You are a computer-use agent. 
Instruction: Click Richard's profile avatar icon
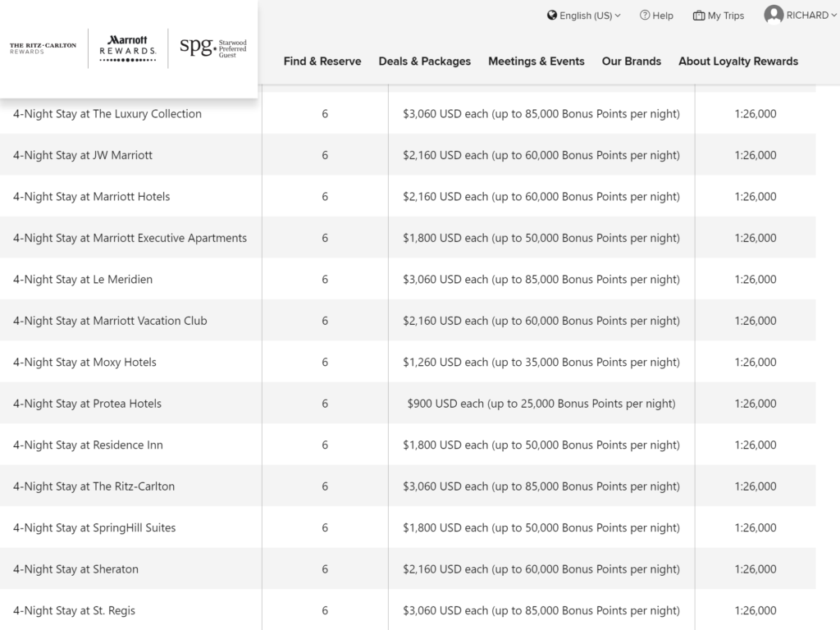773,14
